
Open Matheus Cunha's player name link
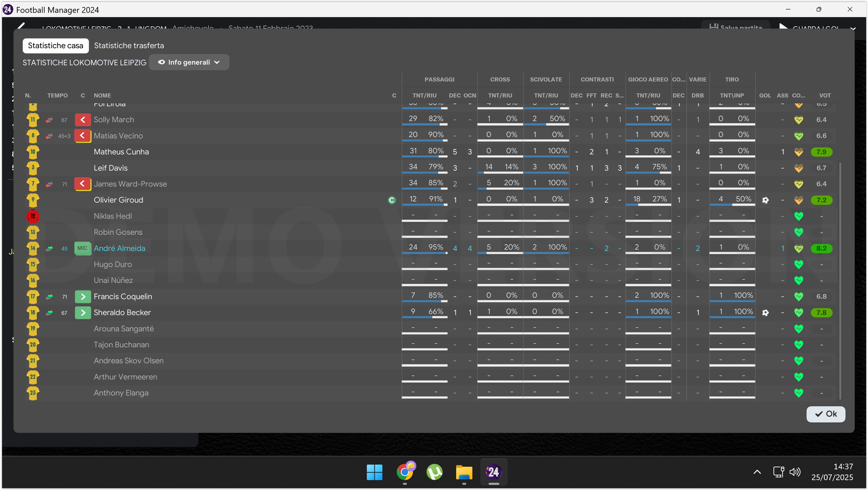(121, 152)
